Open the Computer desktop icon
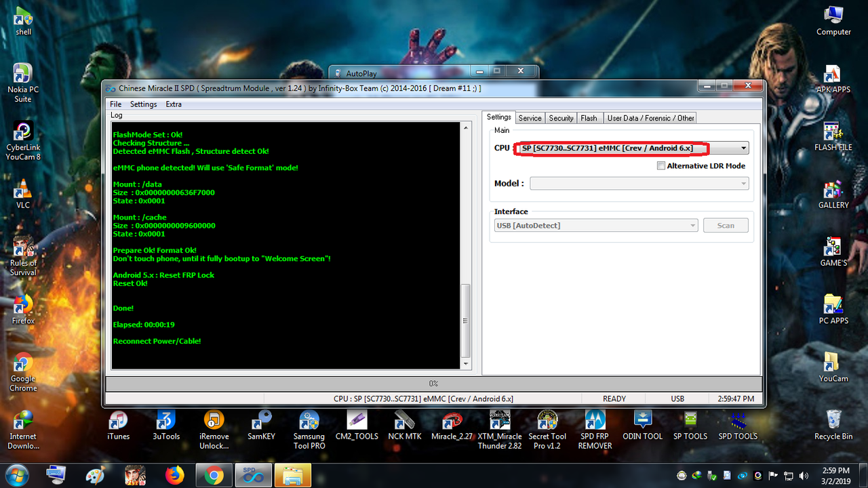 tap(833, 20)
